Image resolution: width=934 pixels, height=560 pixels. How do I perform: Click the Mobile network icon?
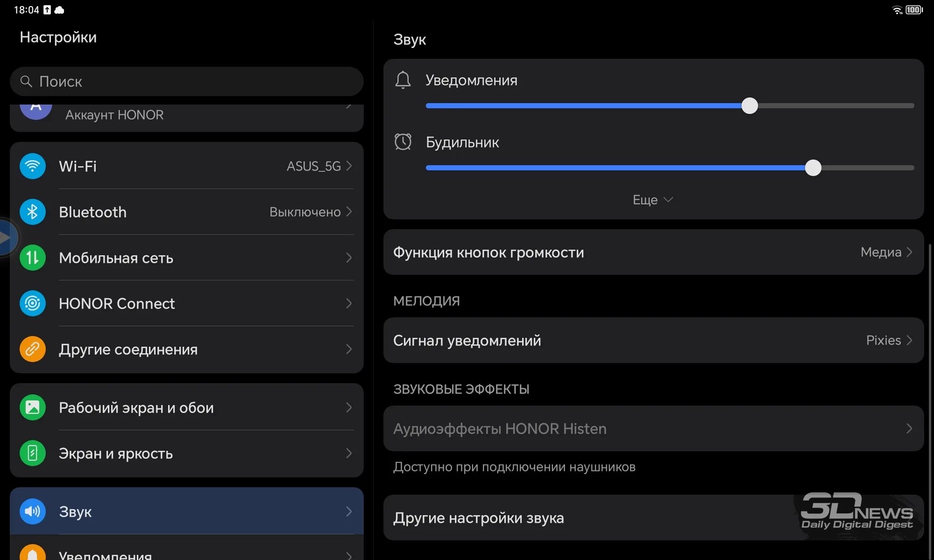[33, 258]
